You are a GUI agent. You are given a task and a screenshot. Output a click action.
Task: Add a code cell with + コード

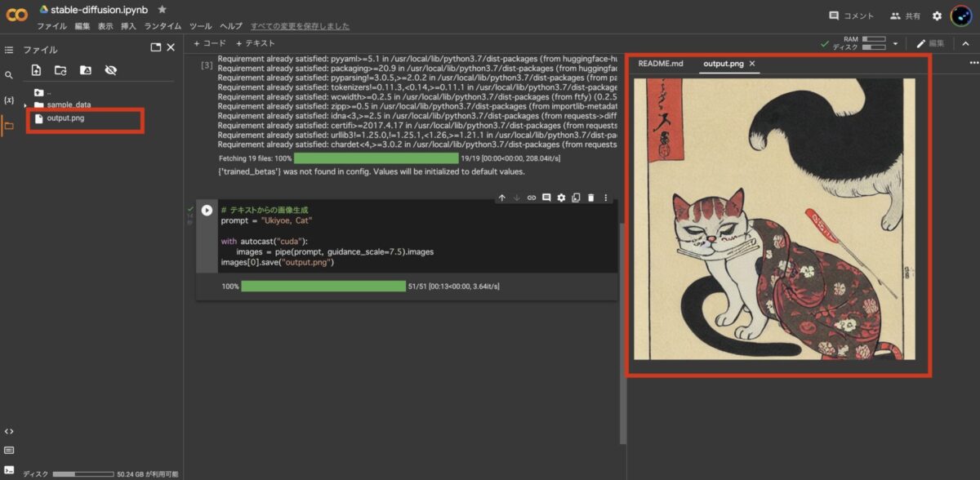[210, 43]
